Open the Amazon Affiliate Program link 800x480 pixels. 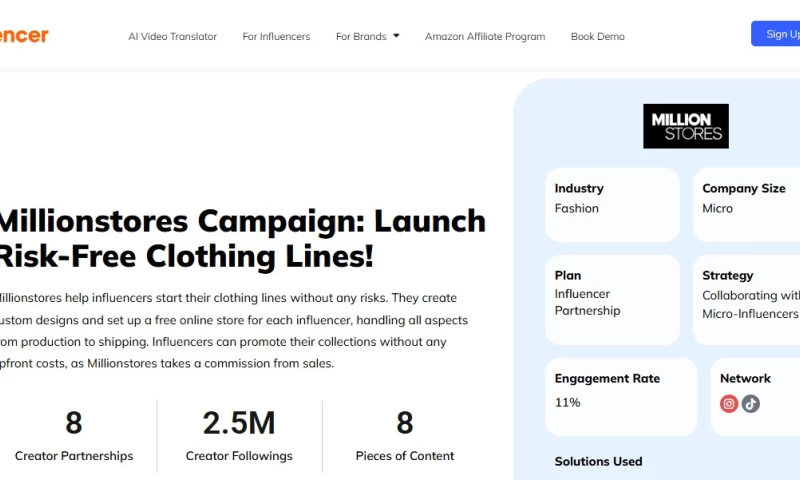485,36
